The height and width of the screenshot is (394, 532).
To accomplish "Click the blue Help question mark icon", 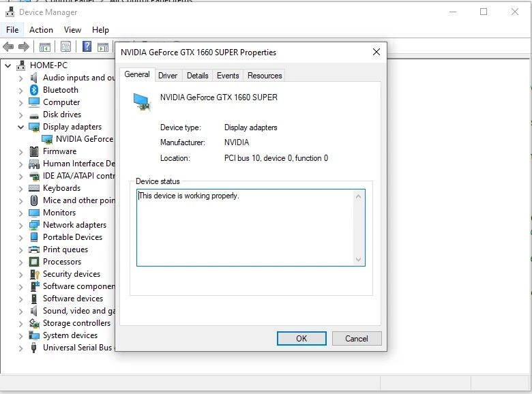I will 87,46.
